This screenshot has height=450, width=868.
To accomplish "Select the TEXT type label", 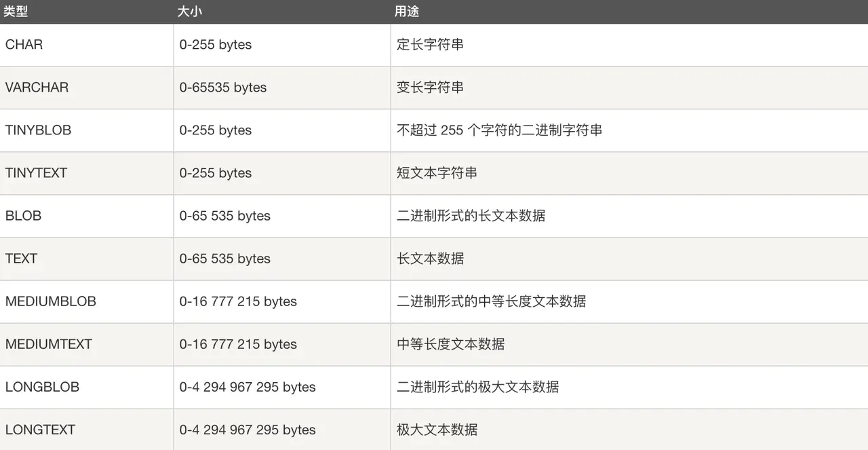I will [22, 259].
